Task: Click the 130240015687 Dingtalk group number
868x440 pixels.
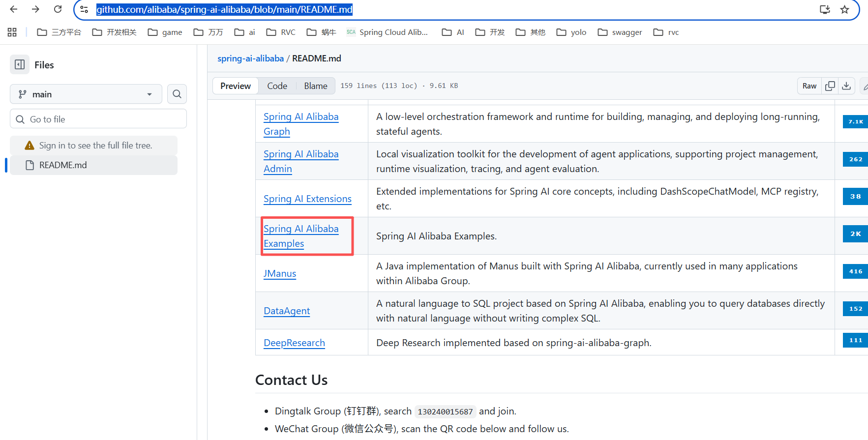Action: [445, 411]
